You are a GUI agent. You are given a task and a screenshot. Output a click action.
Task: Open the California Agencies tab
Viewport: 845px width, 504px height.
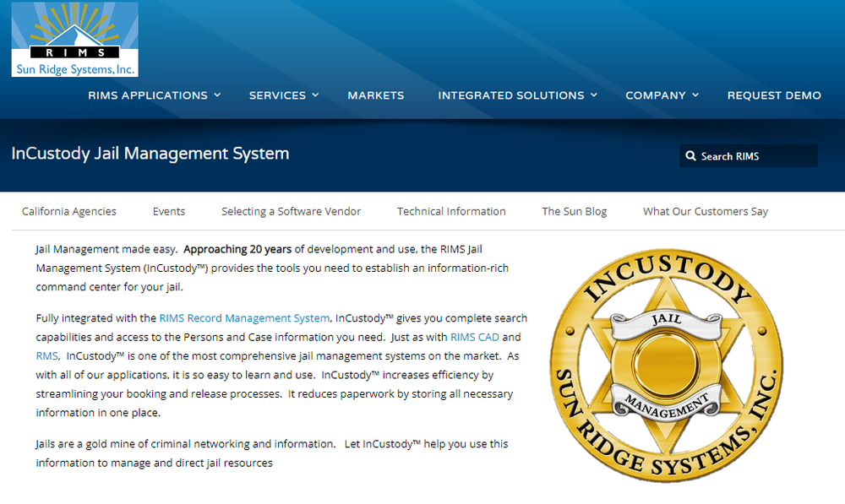(x=69, y=212)
